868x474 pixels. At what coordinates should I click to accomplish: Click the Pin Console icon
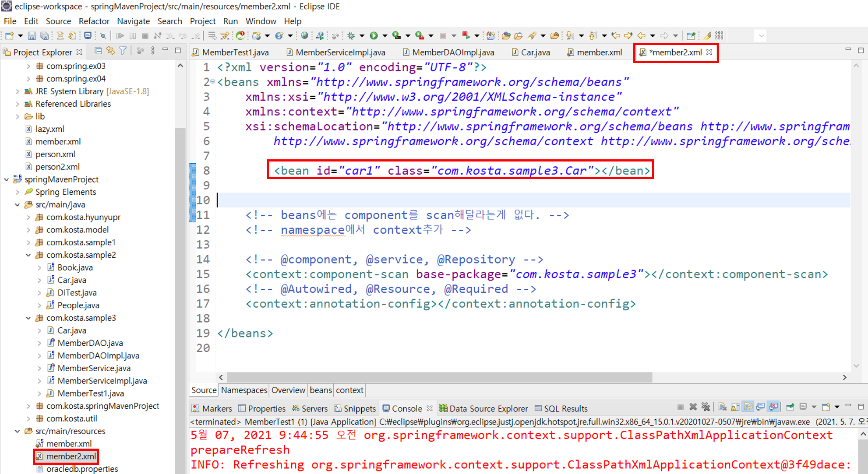click(790, 407)
